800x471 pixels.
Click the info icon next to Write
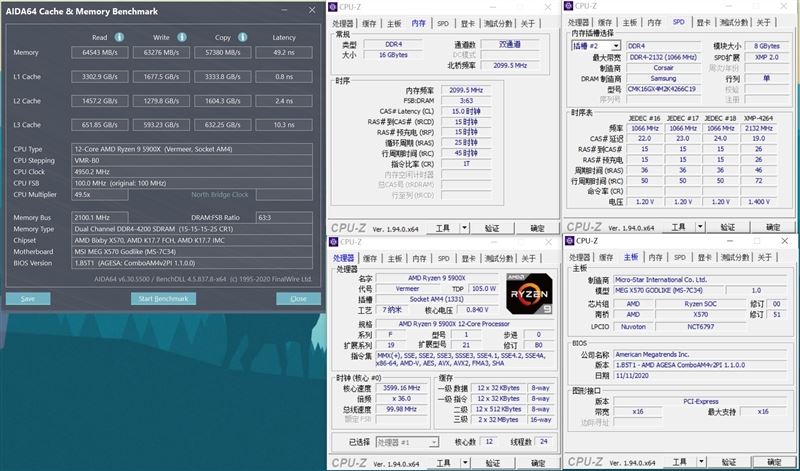coord(182,37)
